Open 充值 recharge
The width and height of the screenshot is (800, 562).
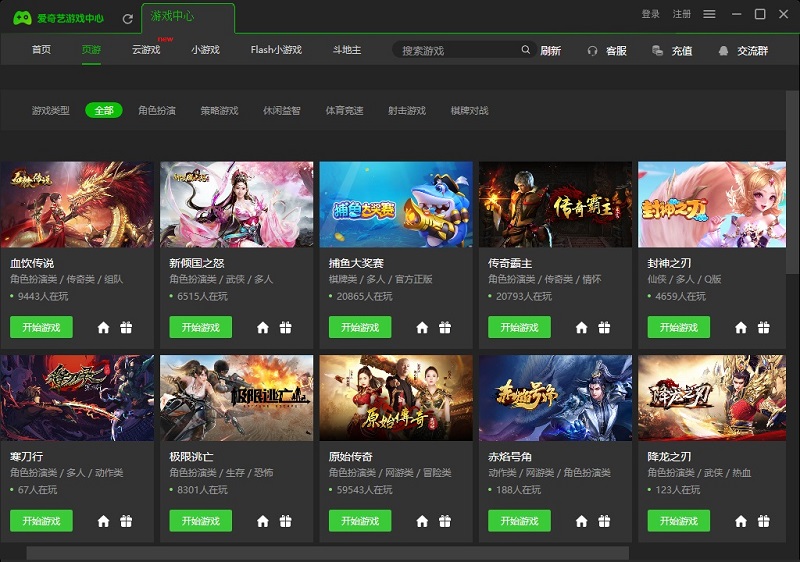click(672, 50)
